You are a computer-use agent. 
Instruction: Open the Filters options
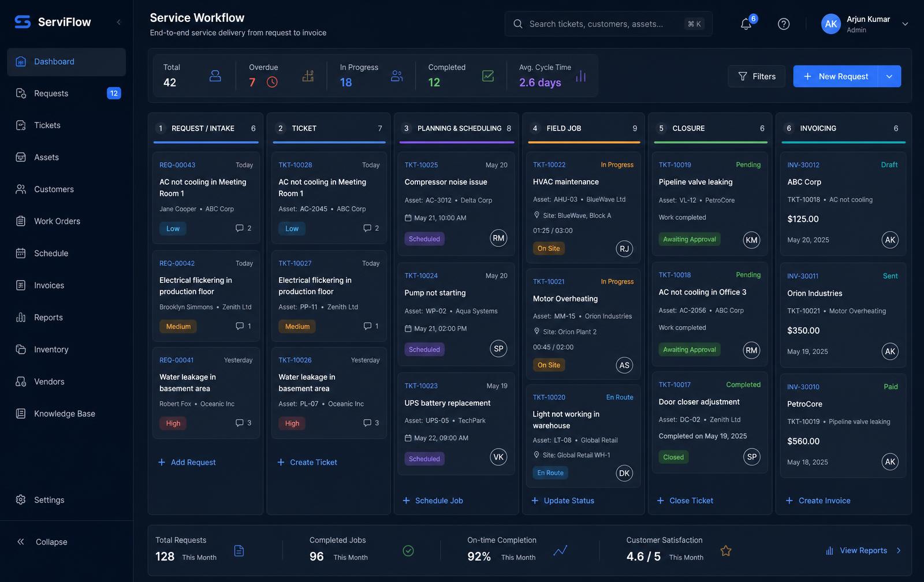tap(757, 76)
